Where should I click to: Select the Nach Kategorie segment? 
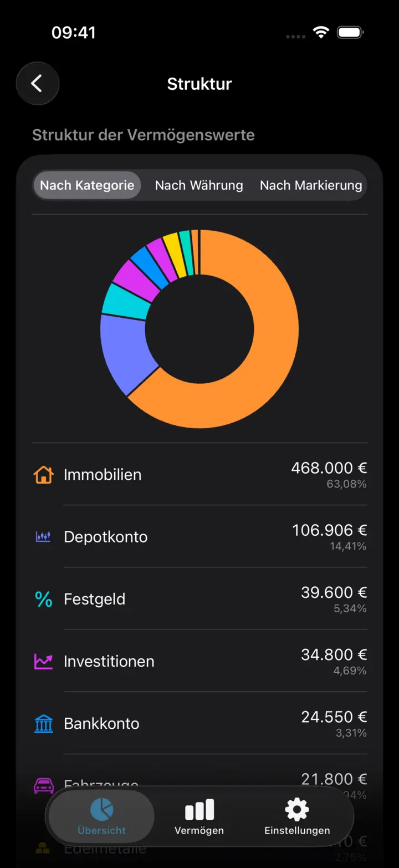coord(87,185)
